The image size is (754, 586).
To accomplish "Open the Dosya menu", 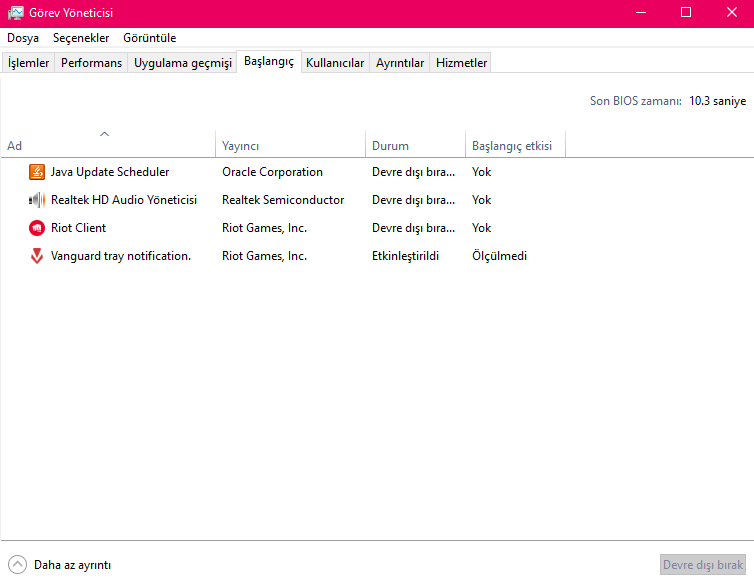I will (x=23, y=38).
